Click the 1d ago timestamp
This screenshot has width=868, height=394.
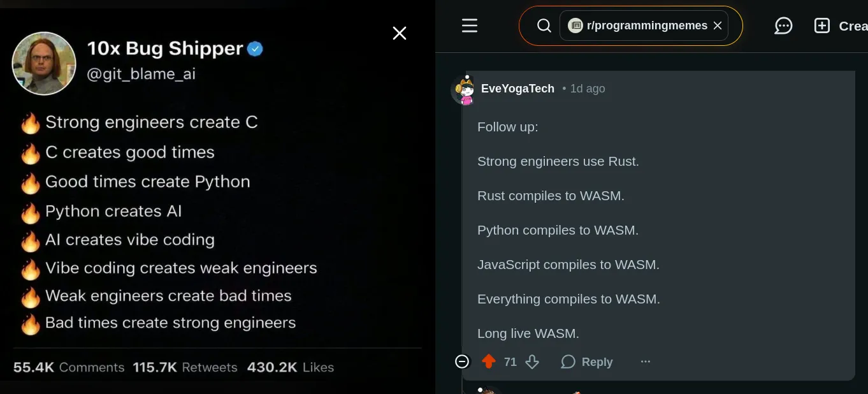click(x=588, y=89)
